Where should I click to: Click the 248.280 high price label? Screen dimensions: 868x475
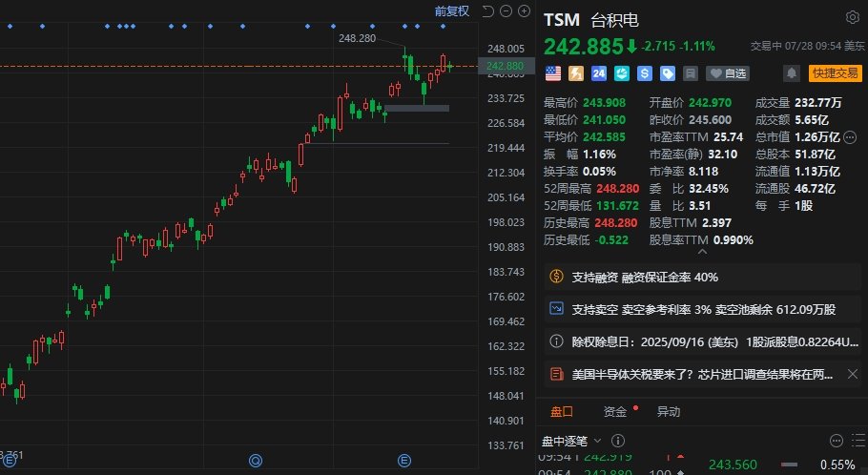point(357,38)
